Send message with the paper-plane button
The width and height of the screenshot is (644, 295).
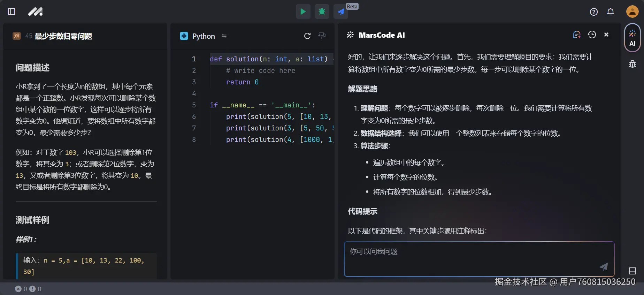[604, 267]
